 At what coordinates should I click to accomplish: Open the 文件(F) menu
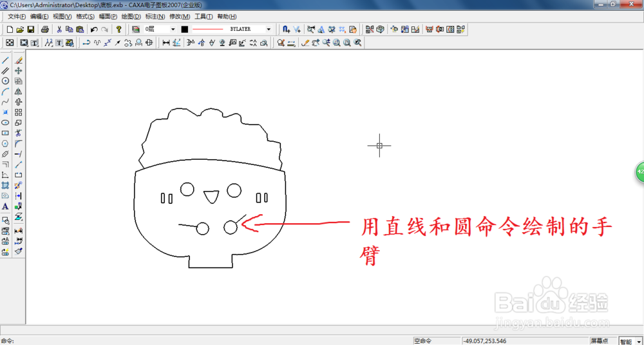point(17,17)
